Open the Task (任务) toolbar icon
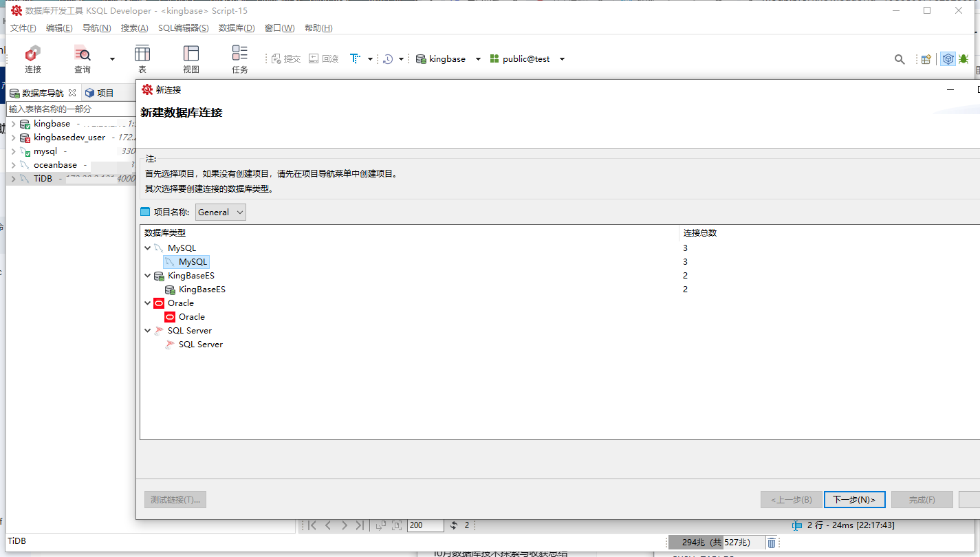The width and height of the screenshot is (980, 557). pyautogui.click(x=240, y=58)
